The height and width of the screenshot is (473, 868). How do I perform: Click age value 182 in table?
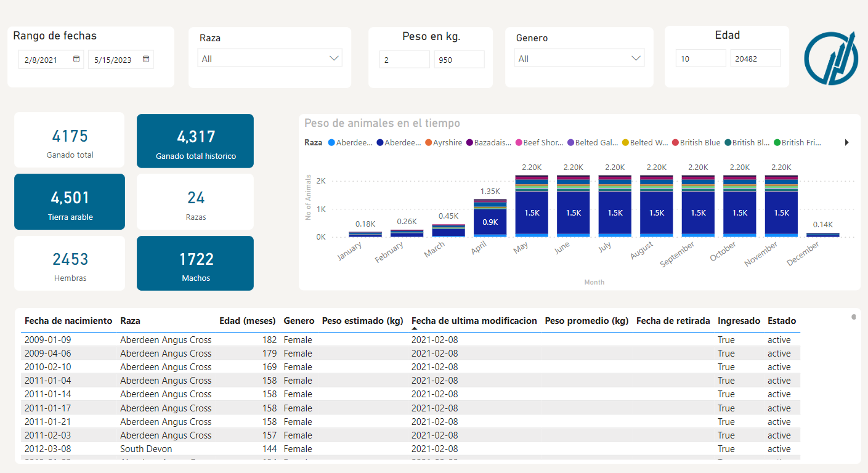[x=269, y=340]
